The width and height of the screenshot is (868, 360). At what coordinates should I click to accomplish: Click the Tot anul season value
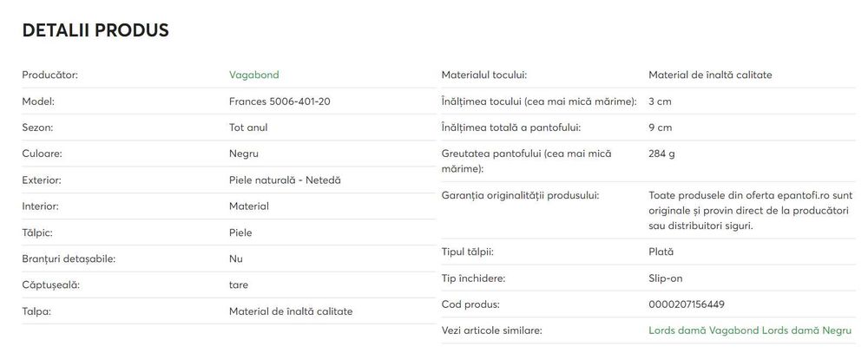[x=248, y=128]
